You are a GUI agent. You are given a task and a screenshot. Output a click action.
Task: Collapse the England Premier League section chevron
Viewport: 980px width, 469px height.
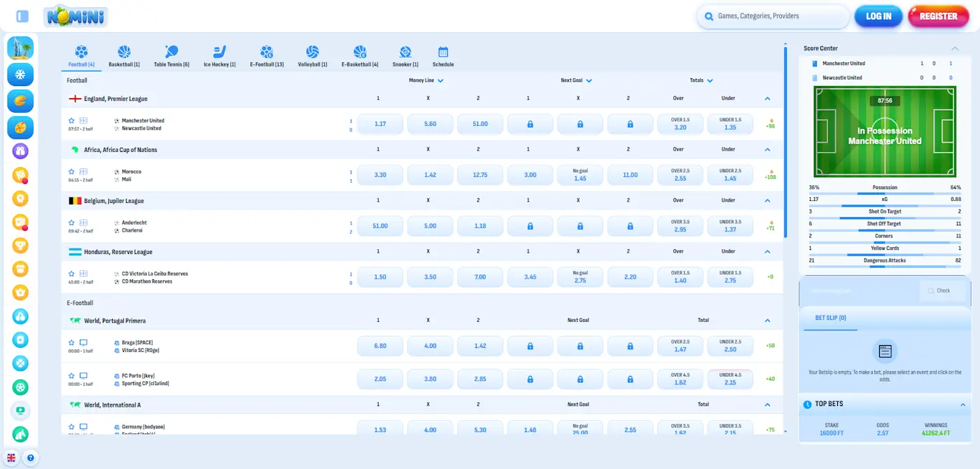[x=767, y=99]
